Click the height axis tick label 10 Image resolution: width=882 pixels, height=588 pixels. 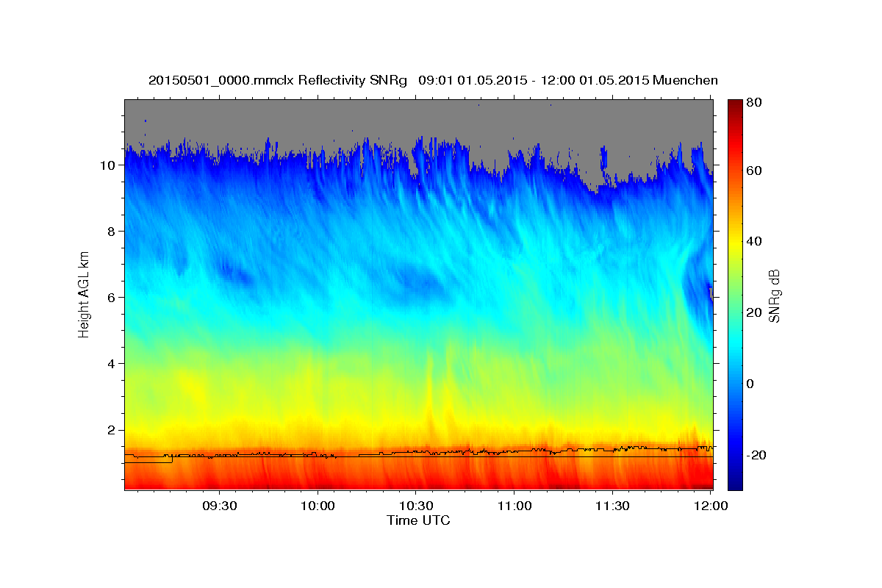coord(108,165)
